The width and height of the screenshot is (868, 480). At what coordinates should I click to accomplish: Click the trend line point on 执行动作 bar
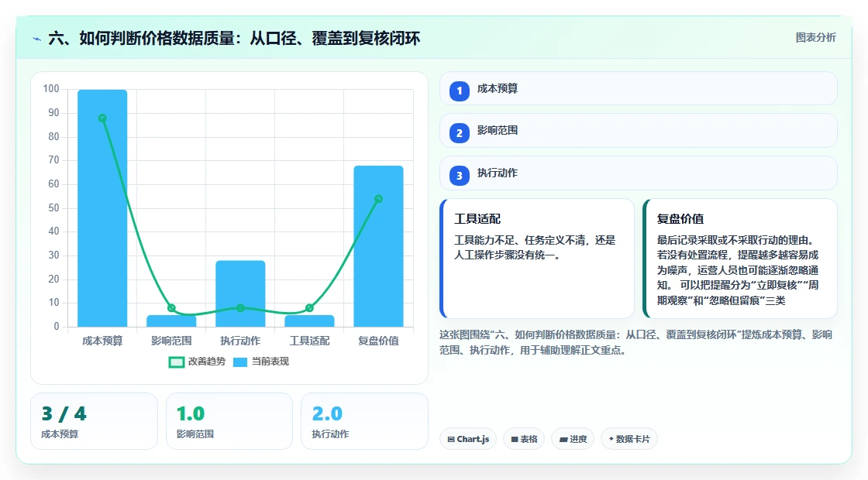pos(240,308)
